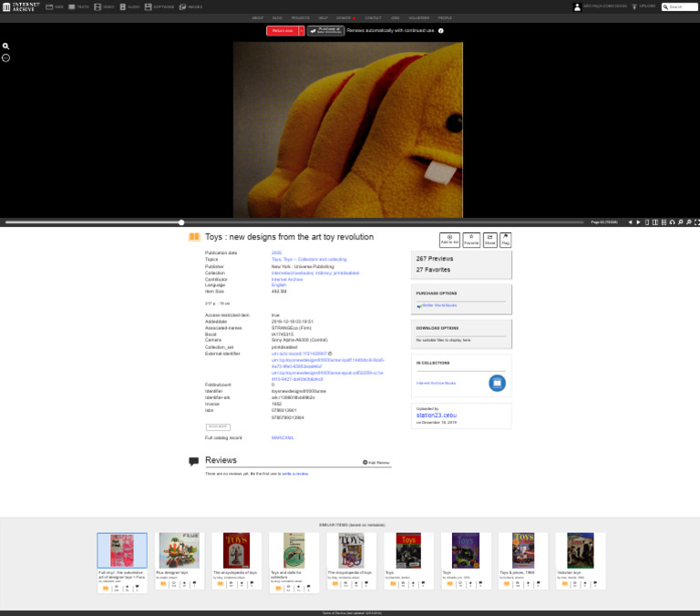Open the Blog menu item
The height and width of the screenshot is (616, 700).
click(x=277, y=18)
